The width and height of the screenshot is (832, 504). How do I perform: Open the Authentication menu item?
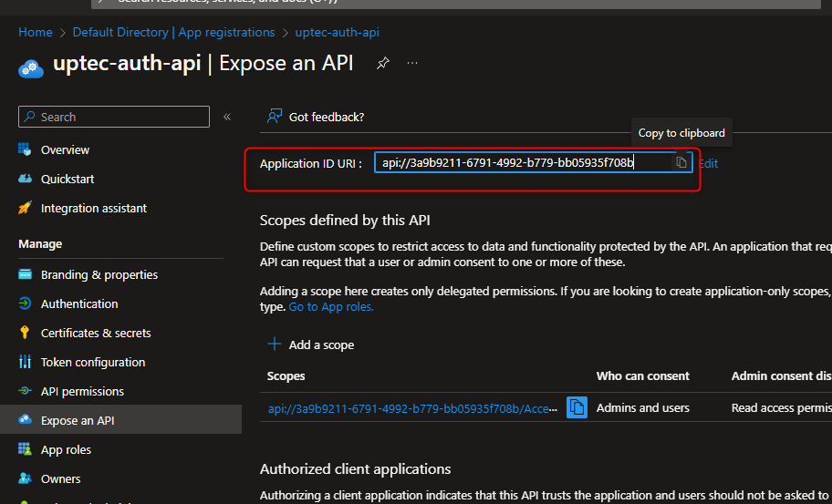click(x=79, y=303)
